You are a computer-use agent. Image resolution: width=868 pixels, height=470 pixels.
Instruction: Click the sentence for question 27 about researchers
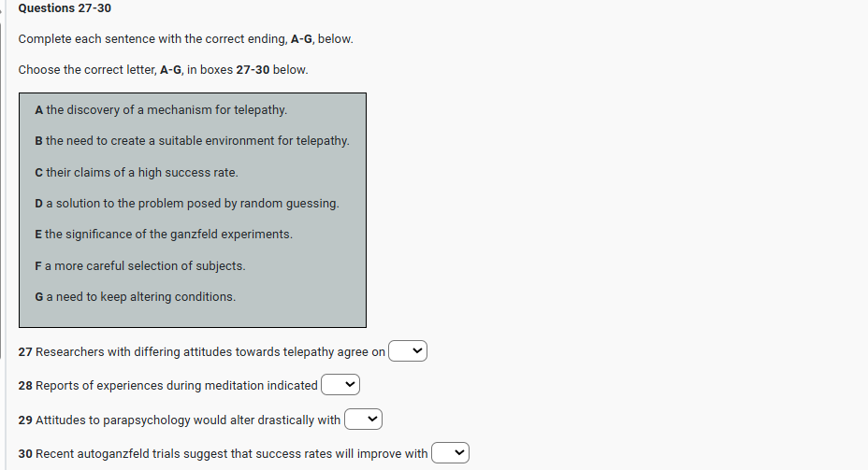tap(201, 352)
